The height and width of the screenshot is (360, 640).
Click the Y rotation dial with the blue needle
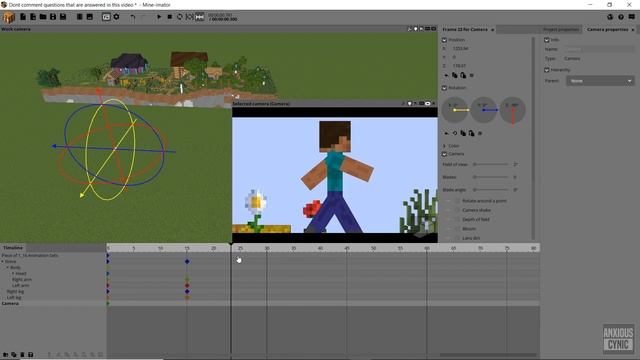484,110
